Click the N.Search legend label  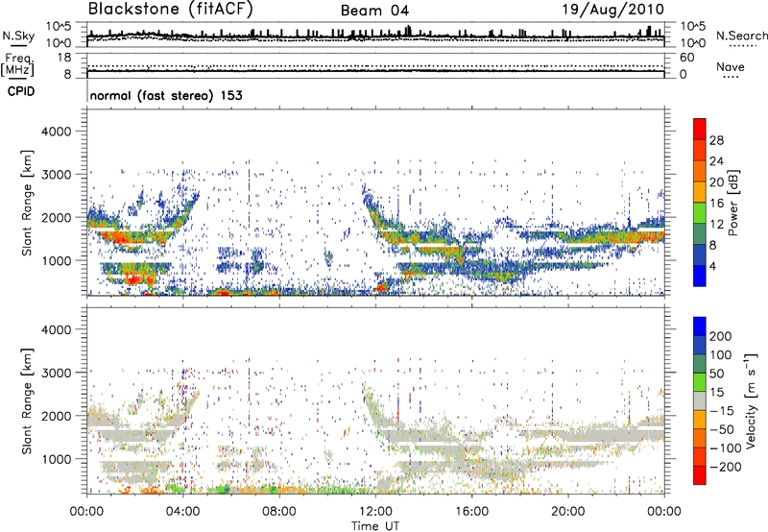coord(741,36)
